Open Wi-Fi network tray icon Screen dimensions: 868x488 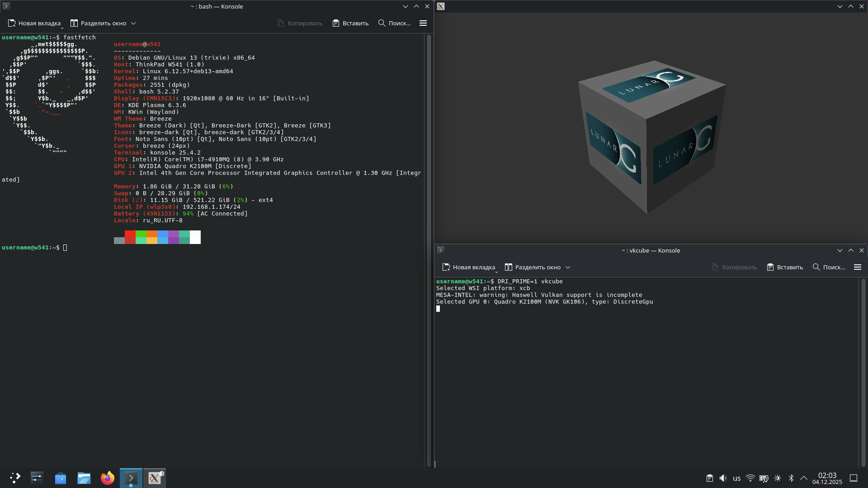coord(750,478)
